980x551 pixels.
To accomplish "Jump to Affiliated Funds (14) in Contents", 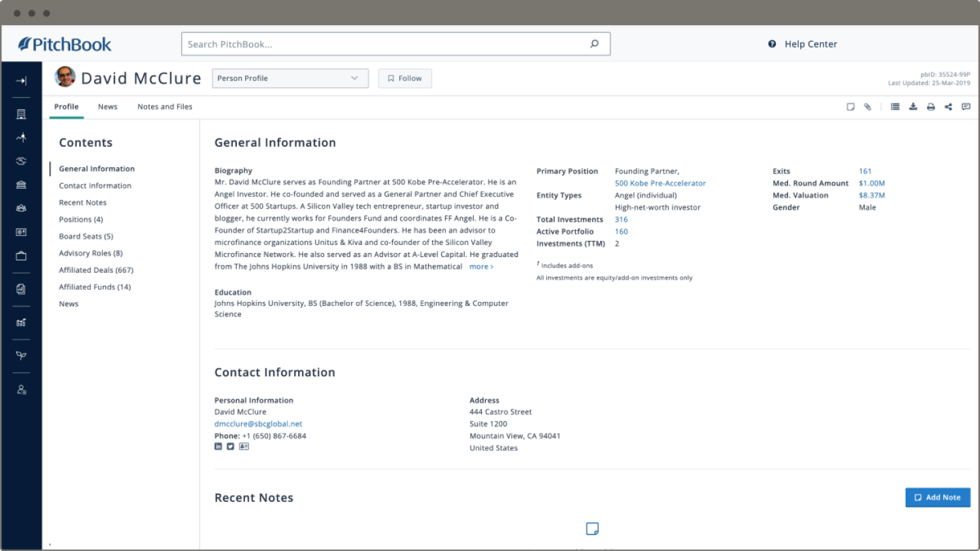I will point(95,287).
